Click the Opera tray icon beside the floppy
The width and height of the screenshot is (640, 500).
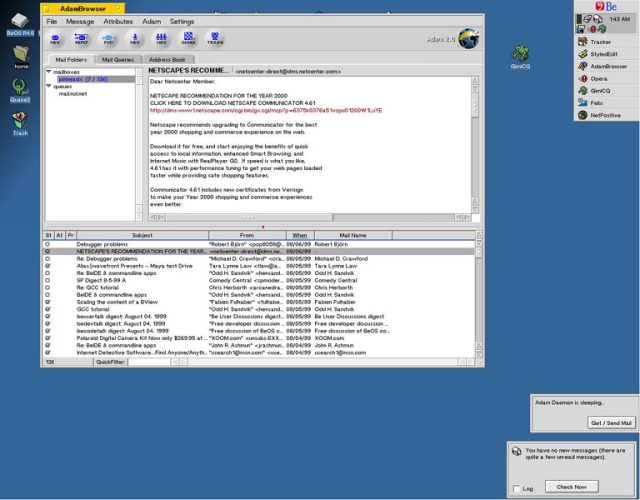[593, 29]
